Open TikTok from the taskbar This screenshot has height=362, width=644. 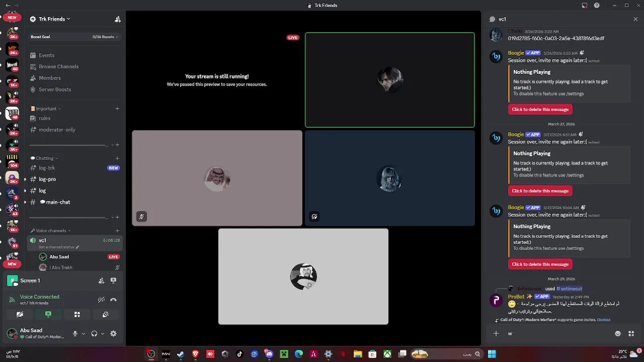pos(239,354)
